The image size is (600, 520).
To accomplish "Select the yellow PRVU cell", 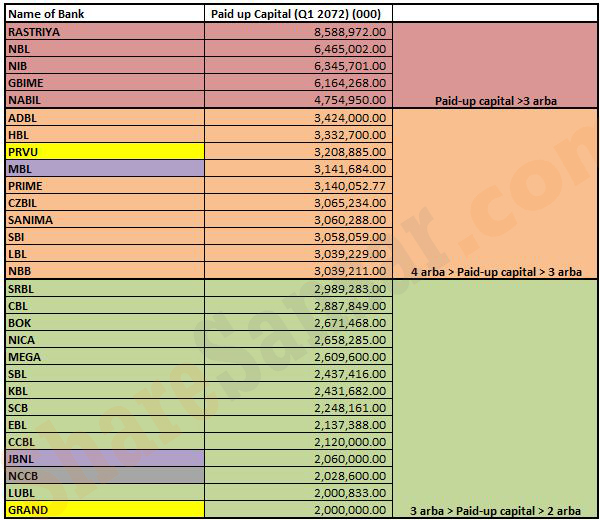I will click(x=105, y=152).
